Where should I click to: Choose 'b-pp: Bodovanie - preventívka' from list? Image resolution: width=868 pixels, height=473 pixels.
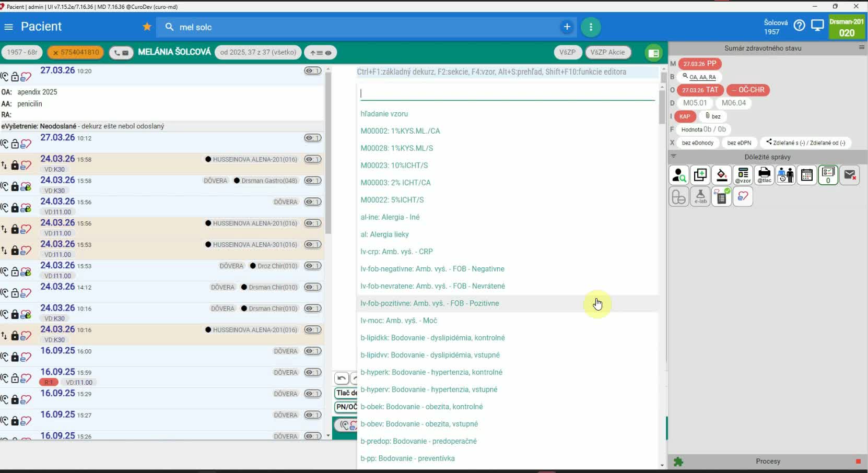click(407, 458)
